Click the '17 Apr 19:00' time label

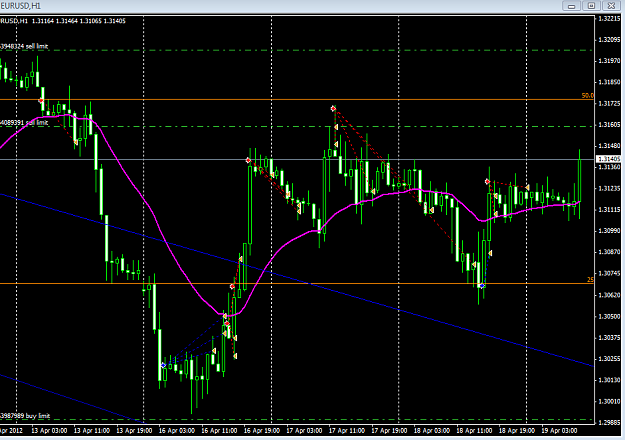click(x=389, y=430)
